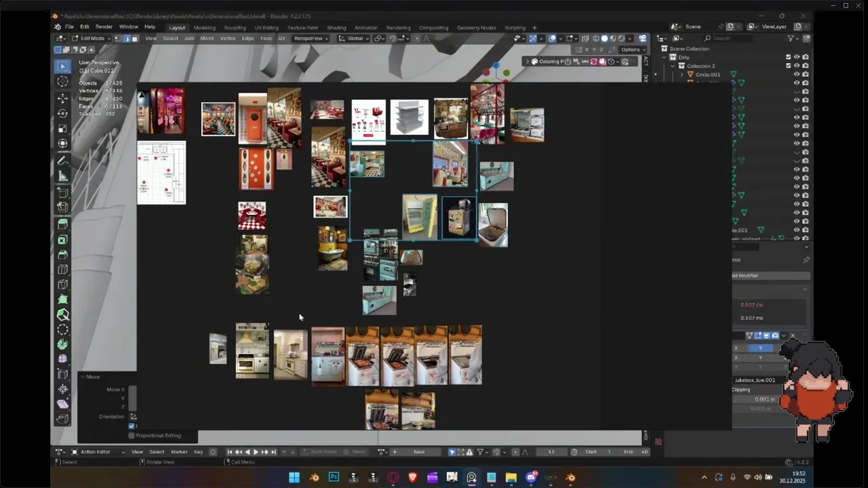Switch to the Sculpting workspace tab
This screenshot has width=868, height=488.
click(x=235, y=28)
